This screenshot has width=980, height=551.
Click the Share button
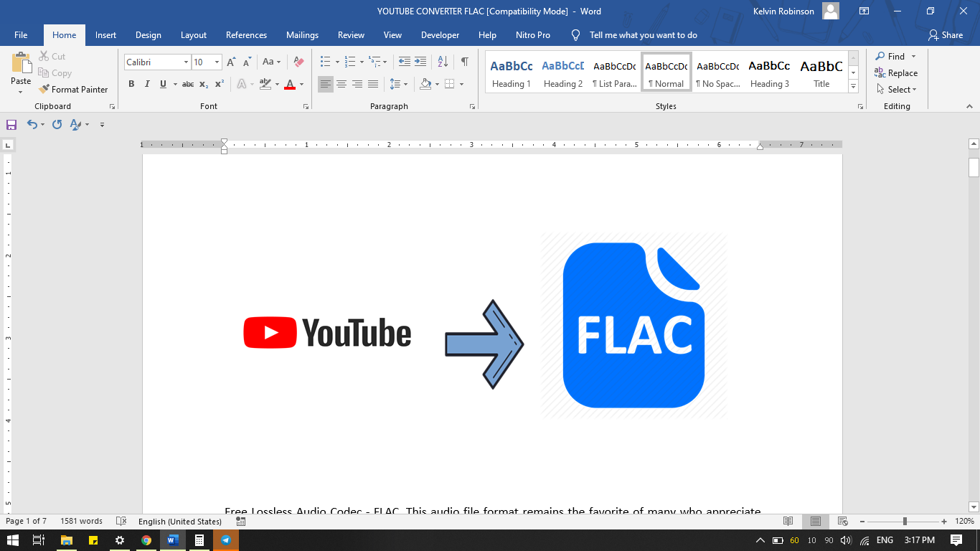point(945,35)
